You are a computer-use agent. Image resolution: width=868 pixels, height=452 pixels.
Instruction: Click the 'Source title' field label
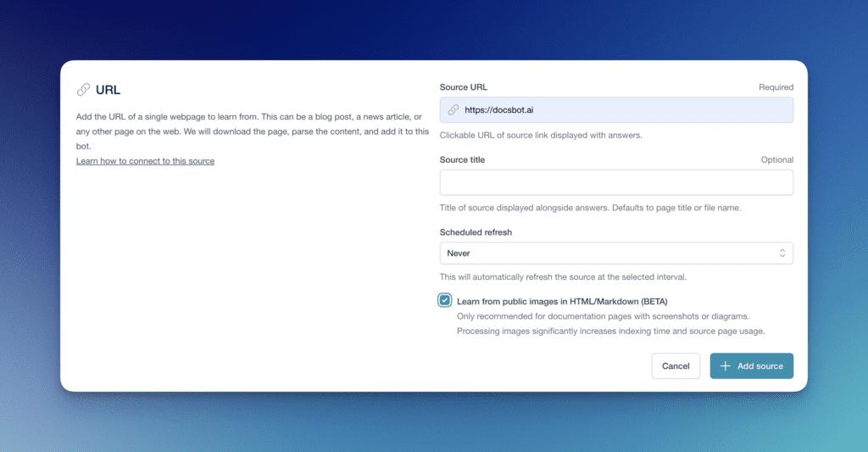[x=462, y=159]
